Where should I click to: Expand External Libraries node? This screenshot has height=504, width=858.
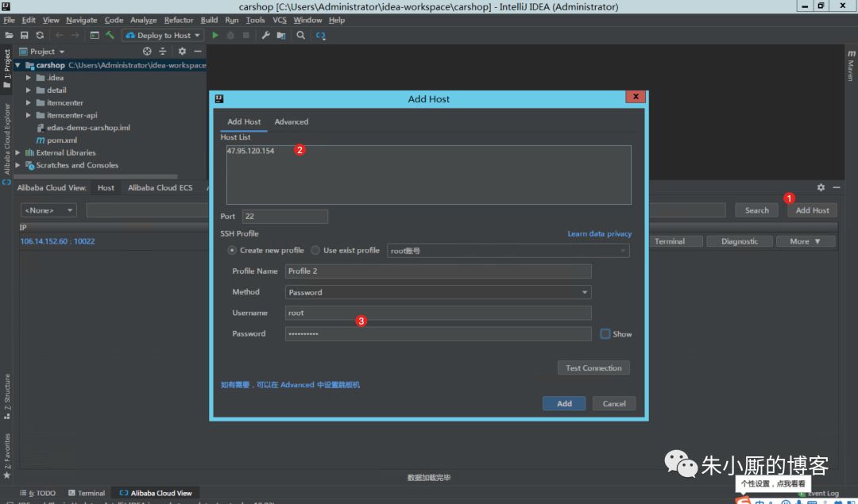point(17,152)
